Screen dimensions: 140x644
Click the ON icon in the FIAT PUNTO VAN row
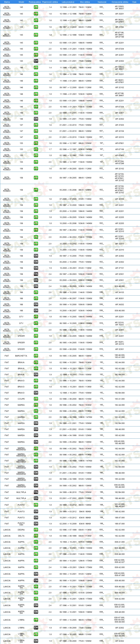point(36,523)
